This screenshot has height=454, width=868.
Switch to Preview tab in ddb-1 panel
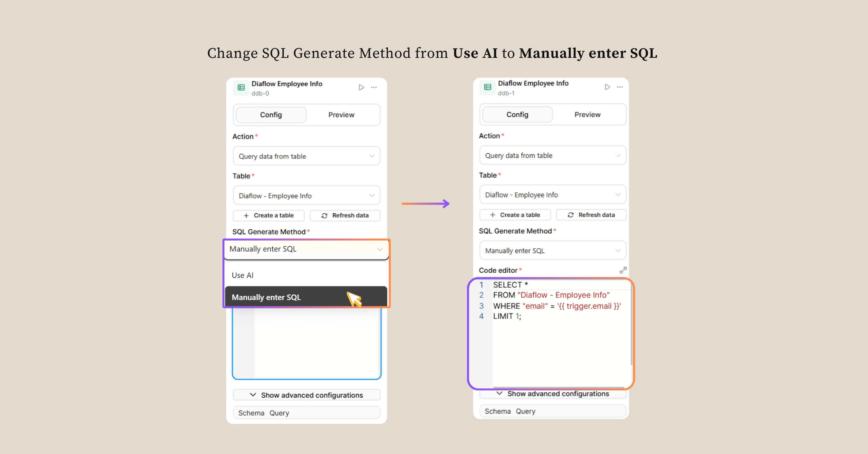pyautogui.click(x=587, y=115)
